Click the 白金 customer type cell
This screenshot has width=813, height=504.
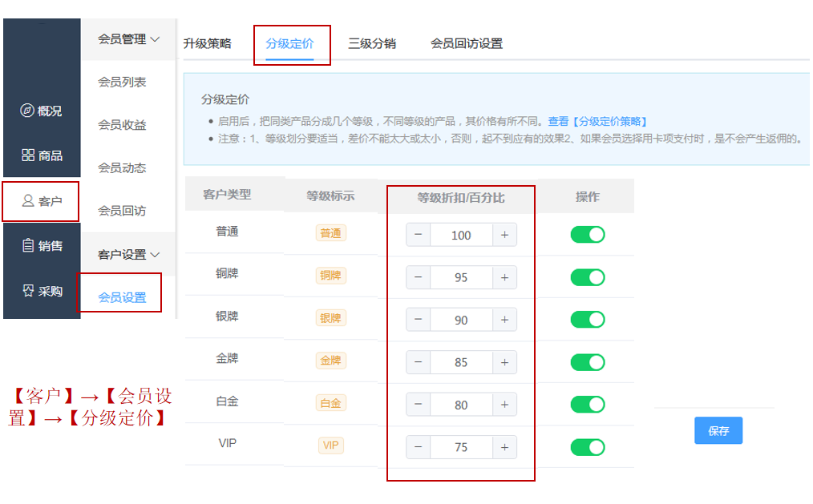click(x=227, y=401)
